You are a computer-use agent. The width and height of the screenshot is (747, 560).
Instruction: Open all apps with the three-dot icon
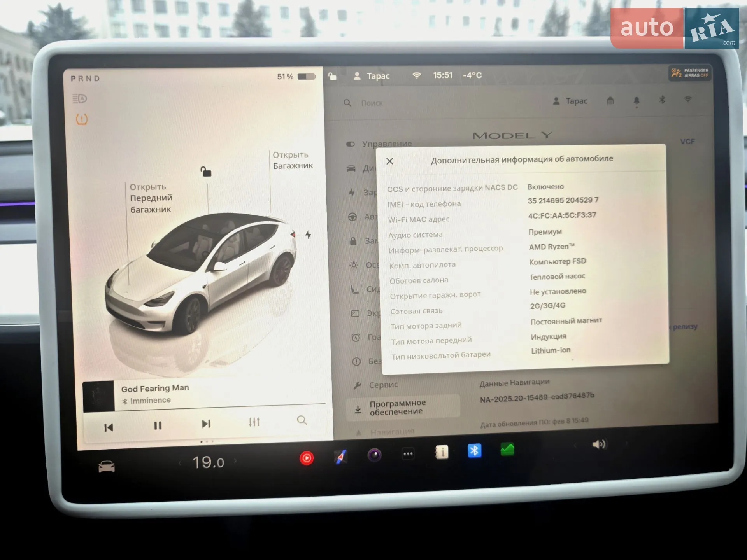click(408, 454)
